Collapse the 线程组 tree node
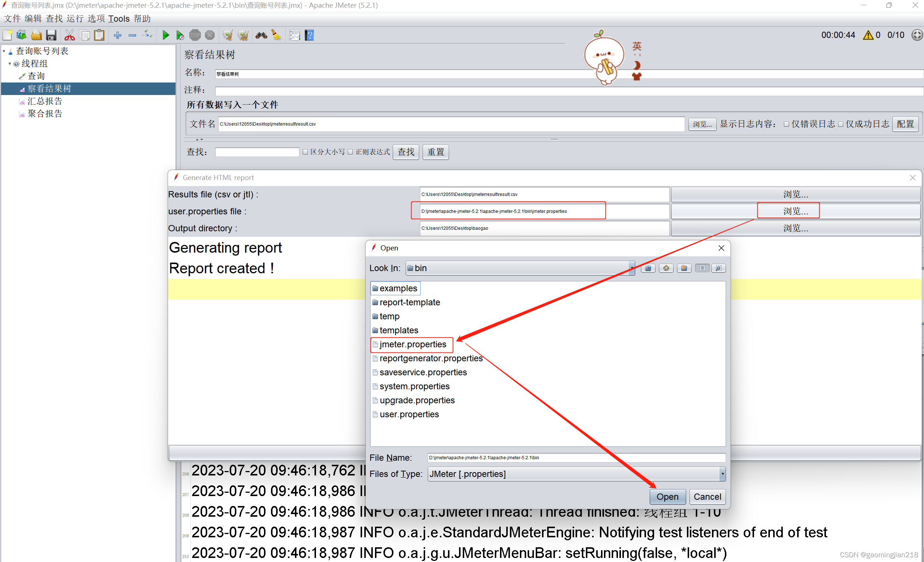924x562 pixels. (10, 64)
